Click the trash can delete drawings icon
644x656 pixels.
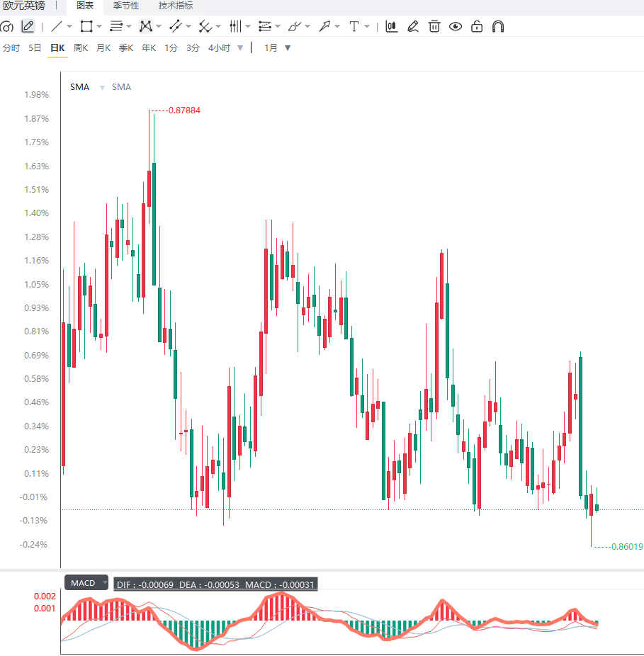(434, 27)
